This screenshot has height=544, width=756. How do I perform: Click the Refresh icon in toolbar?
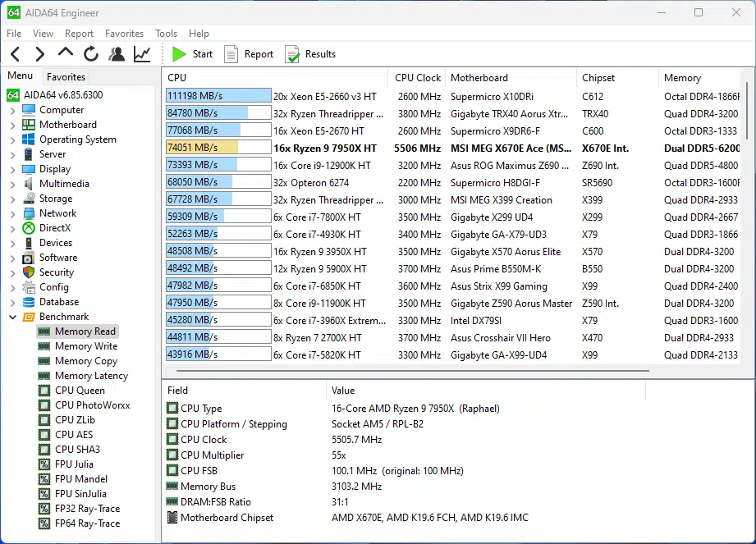91,54
